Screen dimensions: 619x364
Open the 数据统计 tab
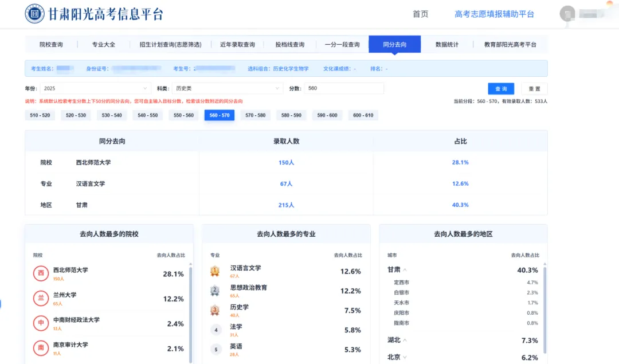[447, 44]
